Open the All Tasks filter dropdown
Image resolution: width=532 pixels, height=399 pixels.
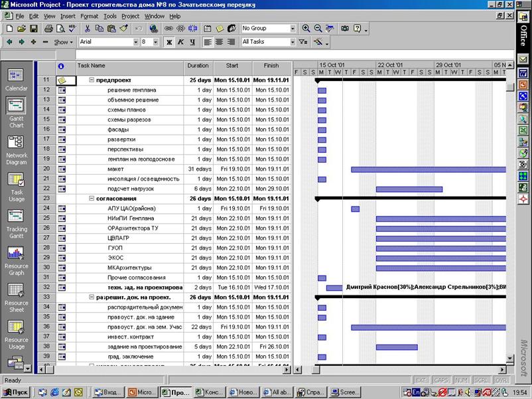click(x=293, y=42)
